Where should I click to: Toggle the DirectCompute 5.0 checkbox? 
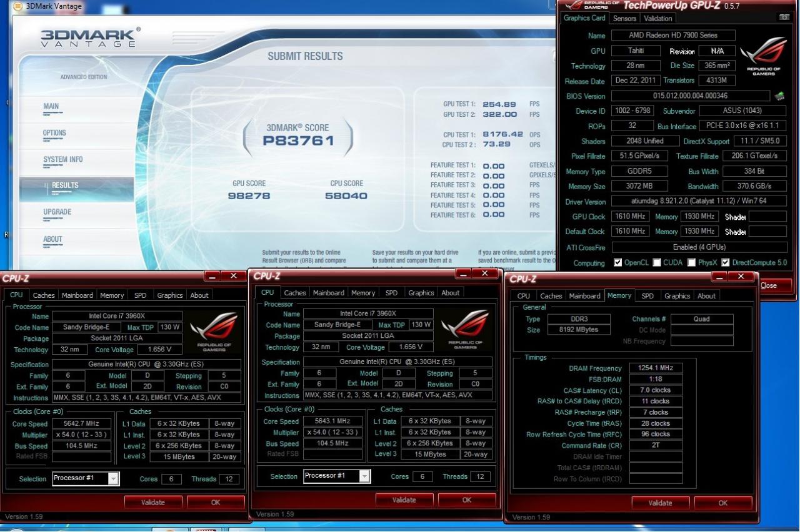[726, 263]
